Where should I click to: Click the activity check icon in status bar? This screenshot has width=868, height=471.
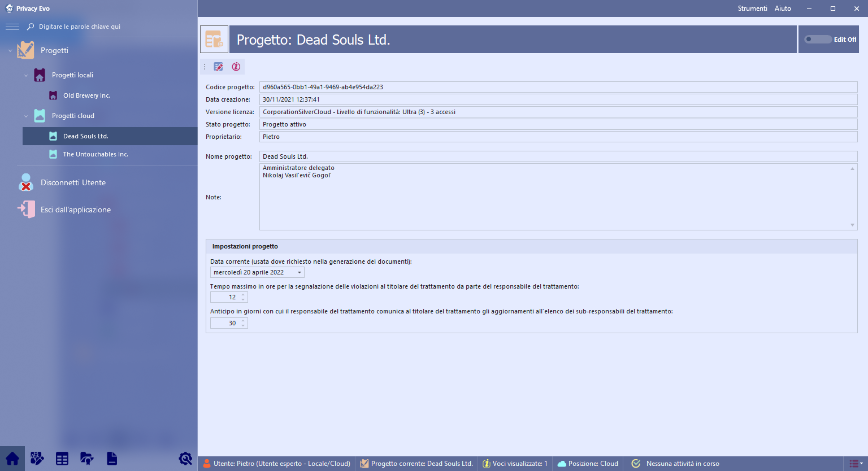[x=636, y=464]
